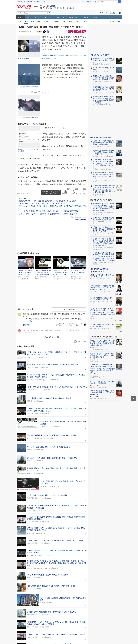
Task: Expand first comment with もっと見る link
Action: pyautogui.click(x=28, y=321)
